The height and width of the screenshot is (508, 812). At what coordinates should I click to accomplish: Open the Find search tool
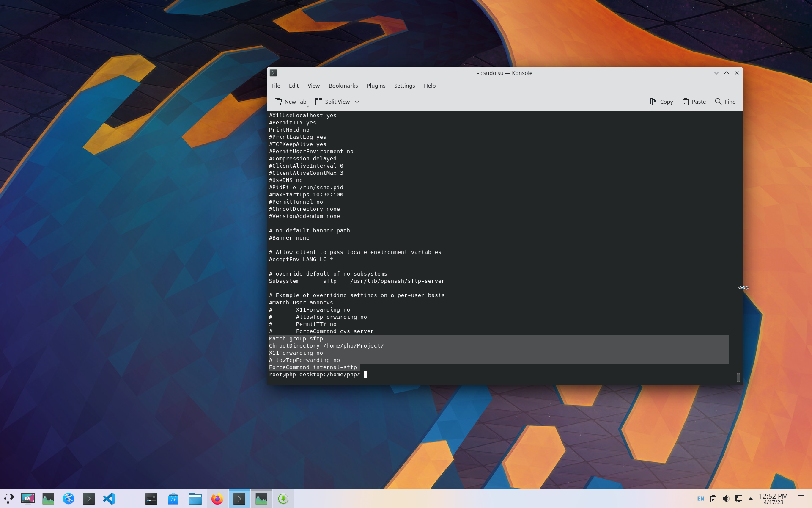coord(725,102)
